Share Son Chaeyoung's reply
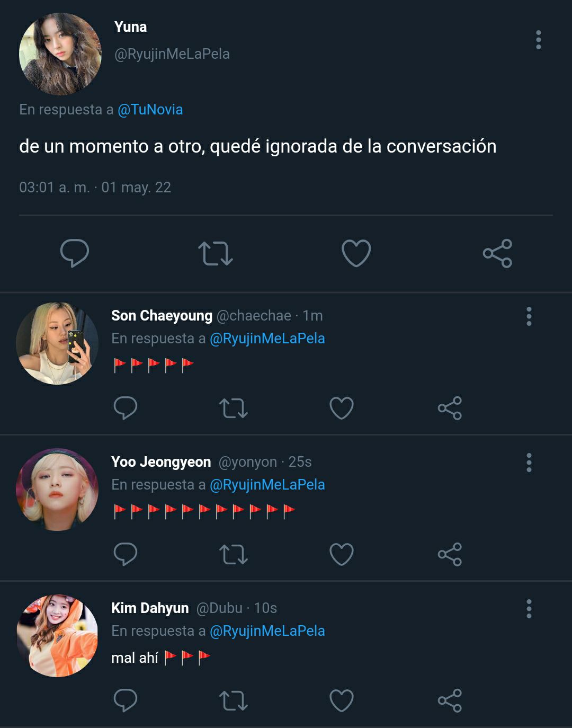The width and height of the screenshot is (572, 728). click(x=450, y=408)
